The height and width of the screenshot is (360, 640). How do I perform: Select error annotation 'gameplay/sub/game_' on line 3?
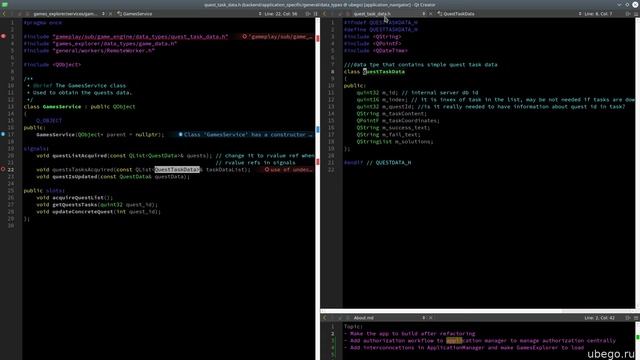click(277, 37)
